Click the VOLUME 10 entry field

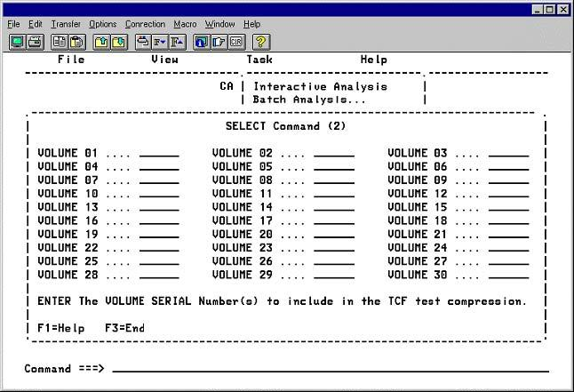pos(159,194)
